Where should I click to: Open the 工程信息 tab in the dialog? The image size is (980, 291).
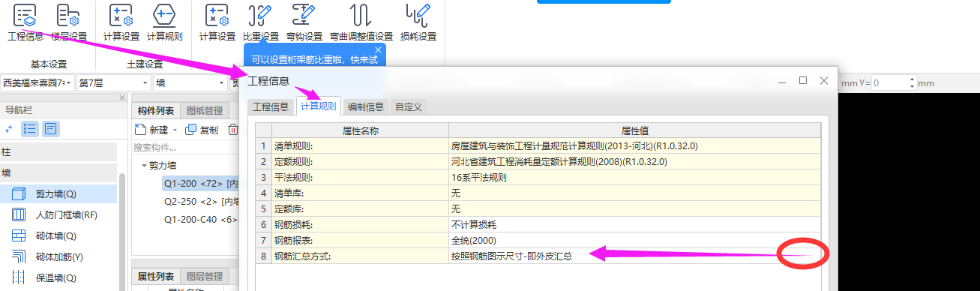point(271,106)
